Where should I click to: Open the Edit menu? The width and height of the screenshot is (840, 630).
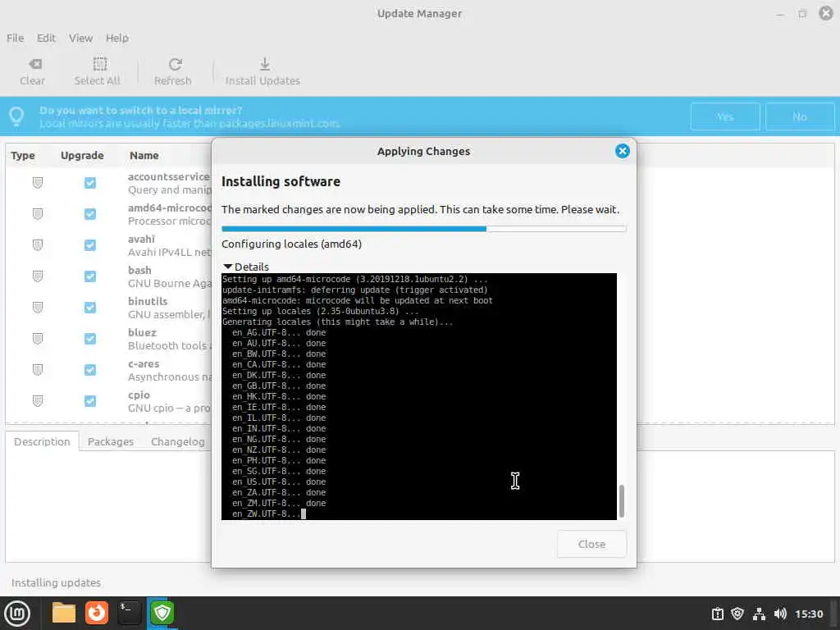pyautogui.click(x=46, y=38)
